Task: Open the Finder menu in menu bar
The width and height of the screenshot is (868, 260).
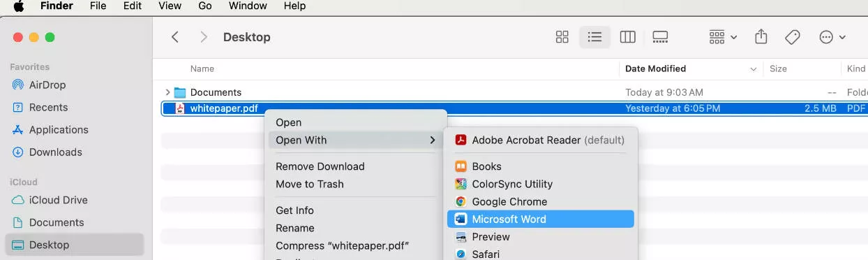Action: (x=57, y=6)
